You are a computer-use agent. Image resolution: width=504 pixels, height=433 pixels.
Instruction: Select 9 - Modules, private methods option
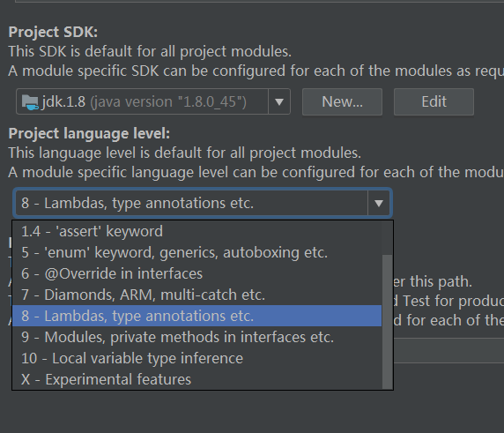pyautogui.click(x=196, y=337)
